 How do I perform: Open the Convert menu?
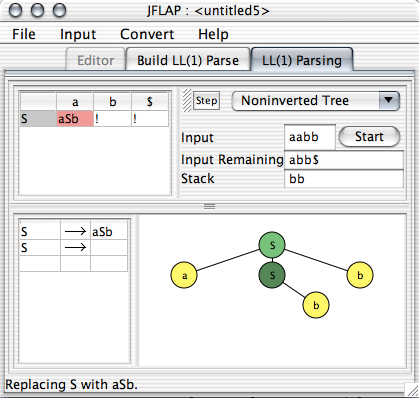click(147, 34)
